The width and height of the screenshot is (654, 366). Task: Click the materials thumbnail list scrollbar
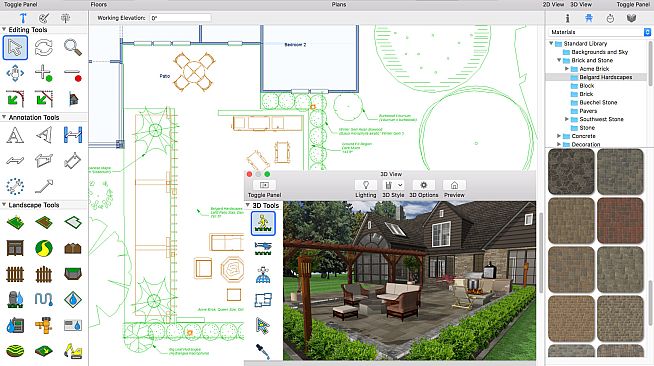pyautogui.click(x=650, y=303)
